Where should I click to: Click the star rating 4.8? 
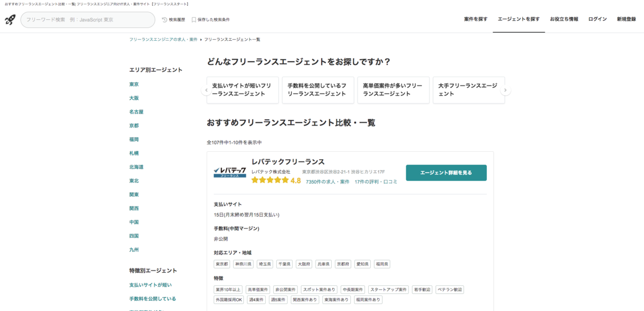click(276, 181)
